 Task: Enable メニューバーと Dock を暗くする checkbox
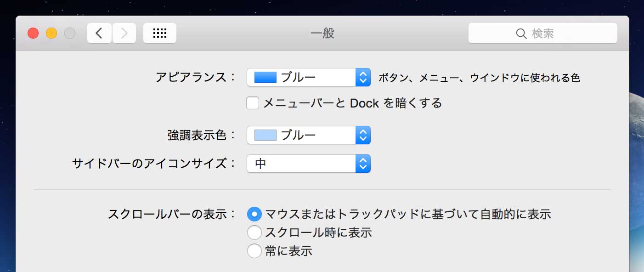pyautogui.click(x=253, y=103)
